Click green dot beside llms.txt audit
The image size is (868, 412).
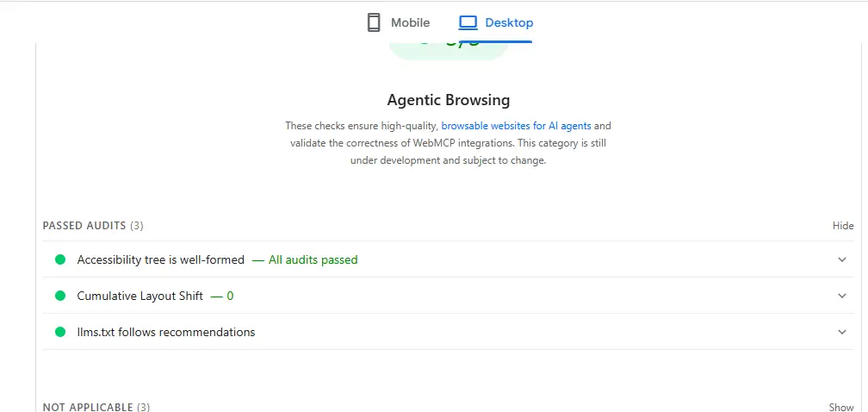[x=60, y=332]
